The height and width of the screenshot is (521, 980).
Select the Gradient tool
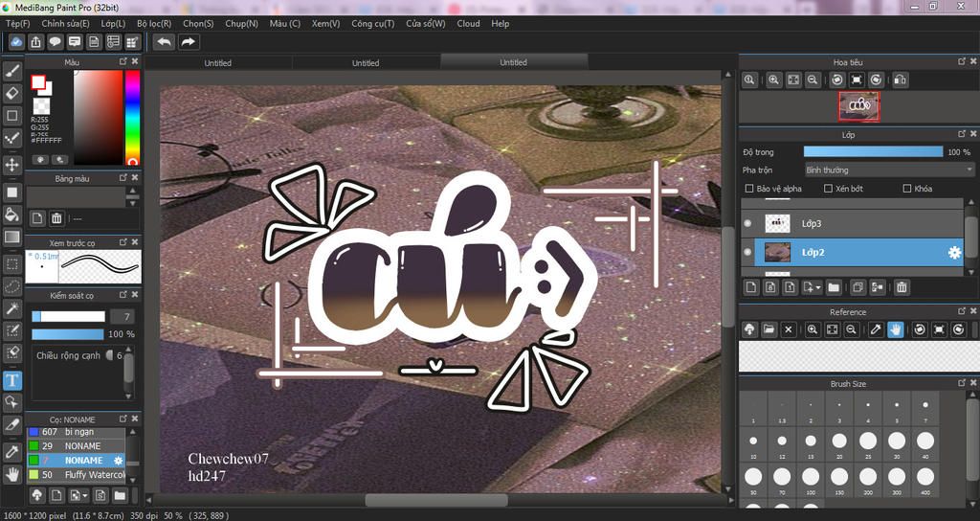click(11, 238)
